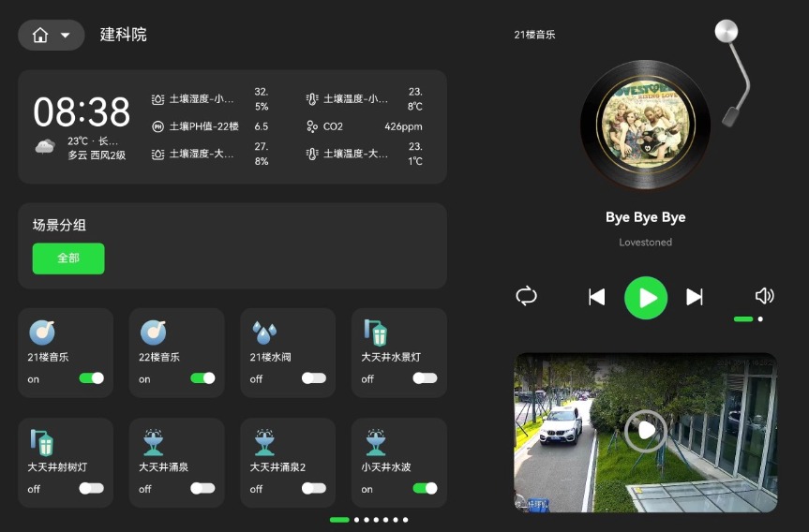Click the volume speaker icon
The image size is (809, 532).
tap(764, 296)
